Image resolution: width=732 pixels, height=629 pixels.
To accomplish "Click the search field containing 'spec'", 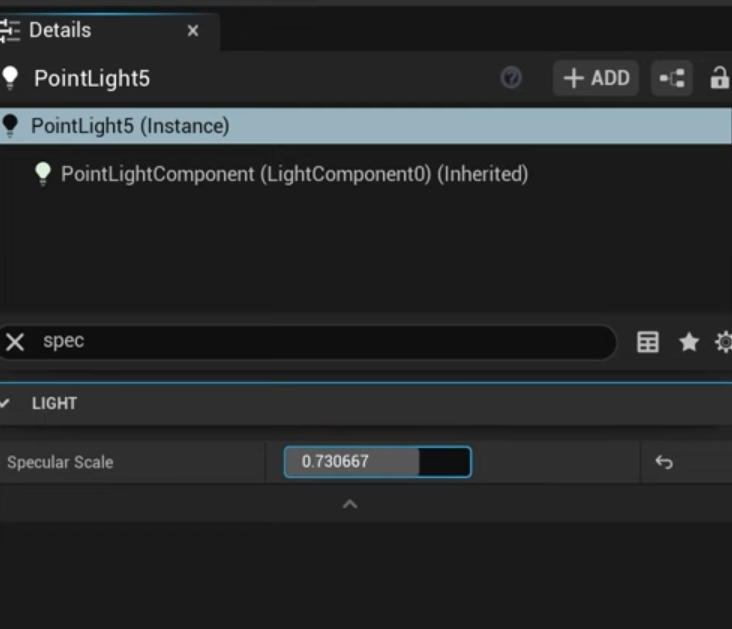I will click(320, 342).
